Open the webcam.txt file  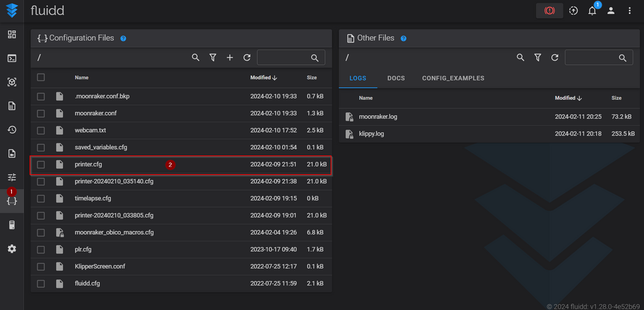(181, 131)
